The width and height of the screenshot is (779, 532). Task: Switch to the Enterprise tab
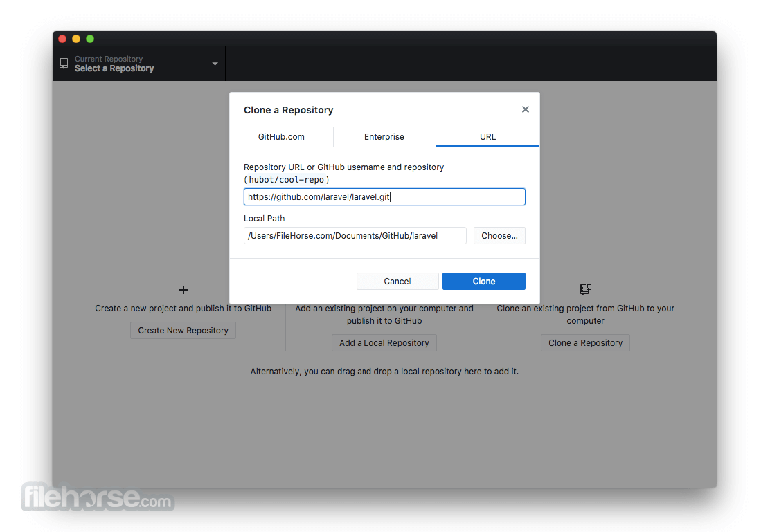[384, 137]
